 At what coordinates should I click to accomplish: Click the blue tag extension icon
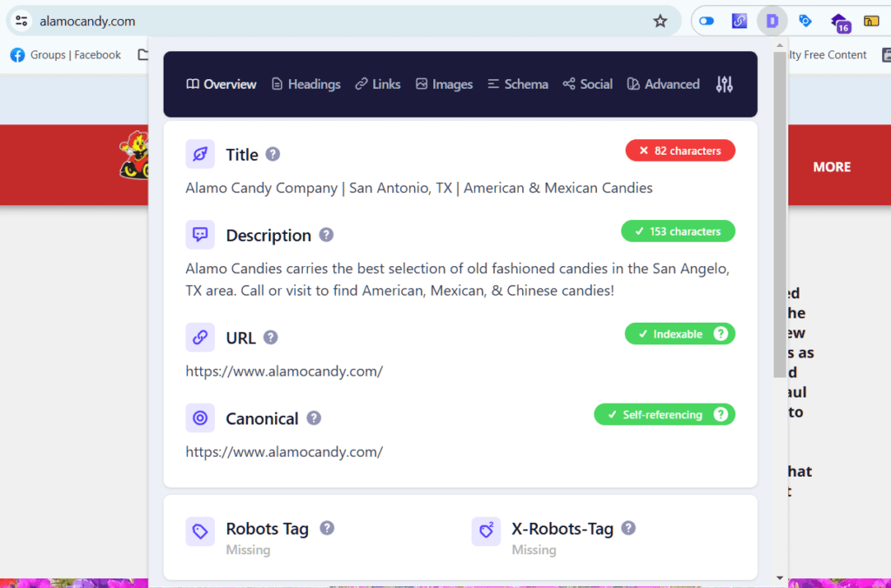click(805, 21)
